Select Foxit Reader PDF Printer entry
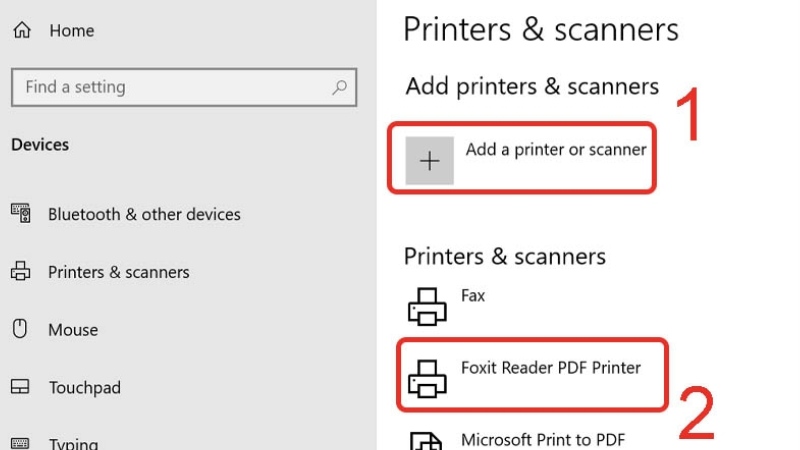This screenshot has height=450, width=800. pyautogui.click(x=550, y=368)
